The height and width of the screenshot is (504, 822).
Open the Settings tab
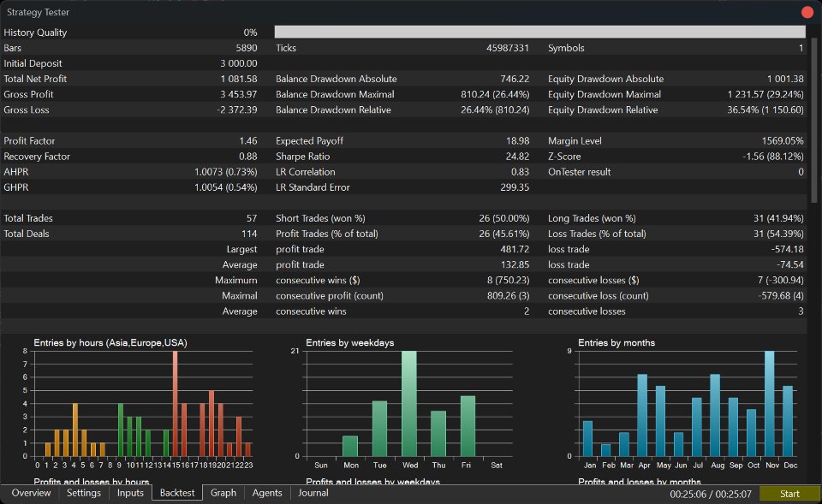click(x=83, y=493)
